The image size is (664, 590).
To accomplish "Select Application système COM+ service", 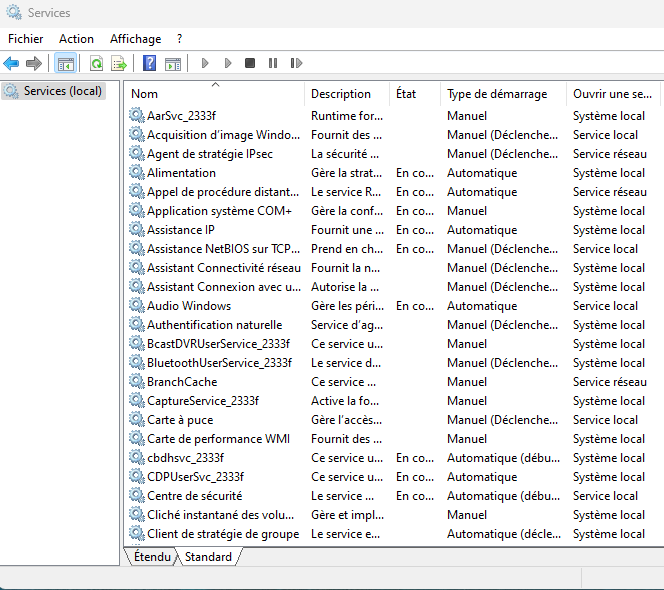I will (x=219, y=211).
